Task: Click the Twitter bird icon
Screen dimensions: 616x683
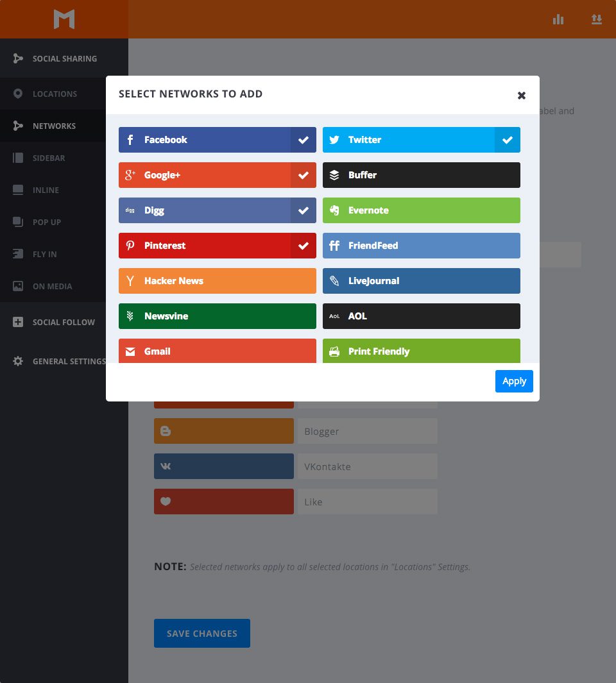Action: coord(334,140)
